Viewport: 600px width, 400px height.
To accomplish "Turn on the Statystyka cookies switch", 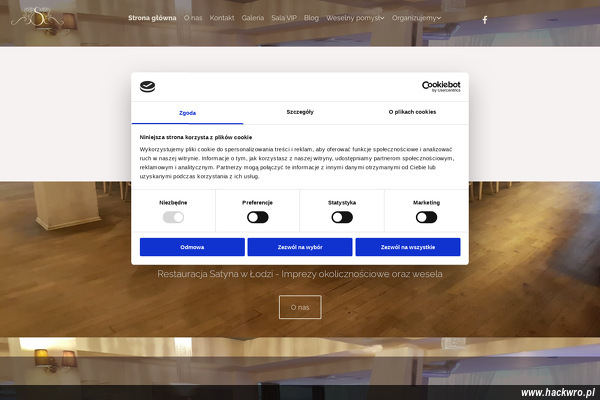I will point(342,216).
